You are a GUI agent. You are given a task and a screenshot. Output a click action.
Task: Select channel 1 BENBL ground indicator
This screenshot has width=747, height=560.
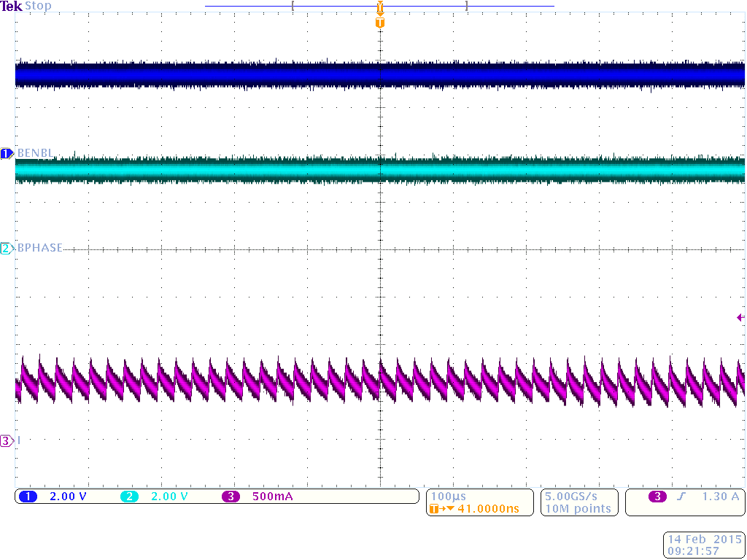pyautogui.click(x=6, y=153)
